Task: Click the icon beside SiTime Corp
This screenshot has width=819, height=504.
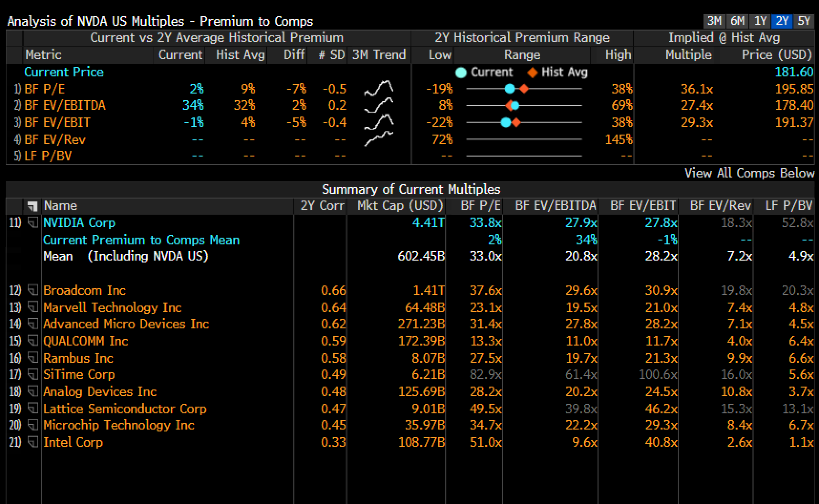Action: [x=32, y=375]
